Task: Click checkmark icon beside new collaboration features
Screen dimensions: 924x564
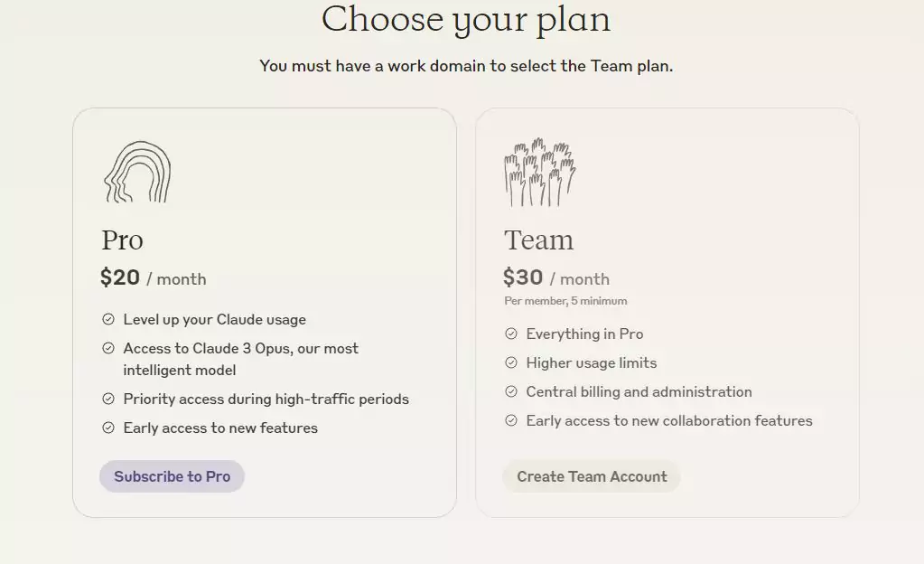Action: point(511,420)
